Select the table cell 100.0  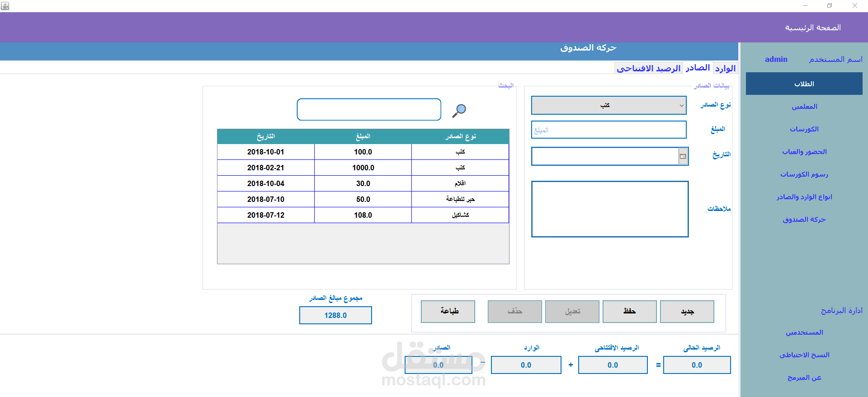(x=363, y=152)
